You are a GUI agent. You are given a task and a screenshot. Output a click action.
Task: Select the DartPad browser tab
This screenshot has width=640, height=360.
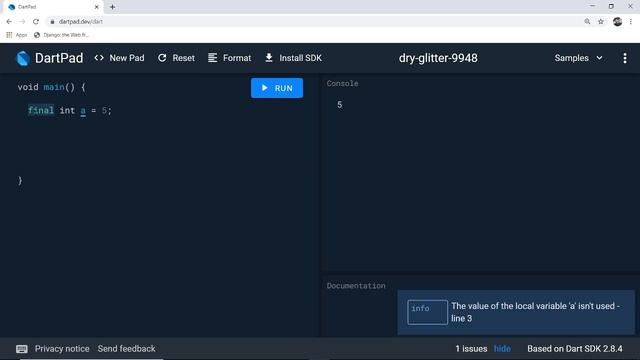point(53,7)
